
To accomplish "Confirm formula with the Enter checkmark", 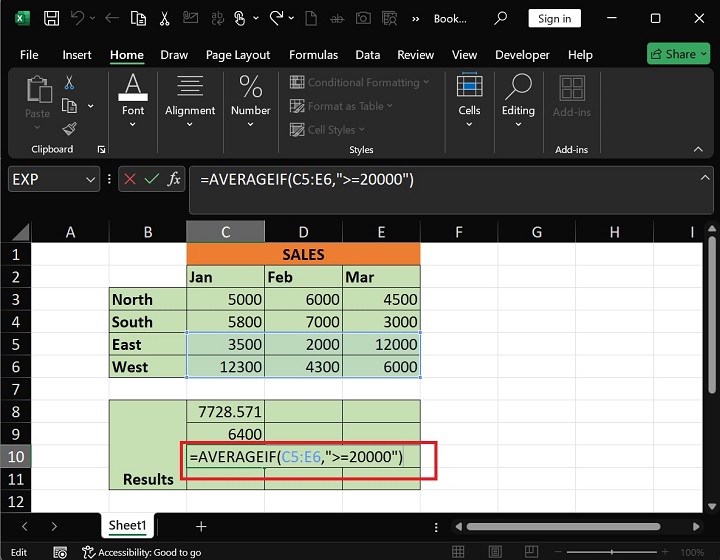I will coord(152,179).
